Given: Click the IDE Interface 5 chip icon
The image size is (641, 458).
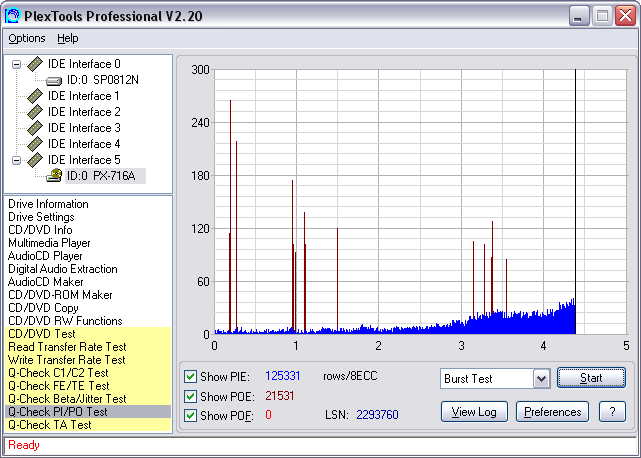Looking at the screenshot, I should (x=35, y=160).
